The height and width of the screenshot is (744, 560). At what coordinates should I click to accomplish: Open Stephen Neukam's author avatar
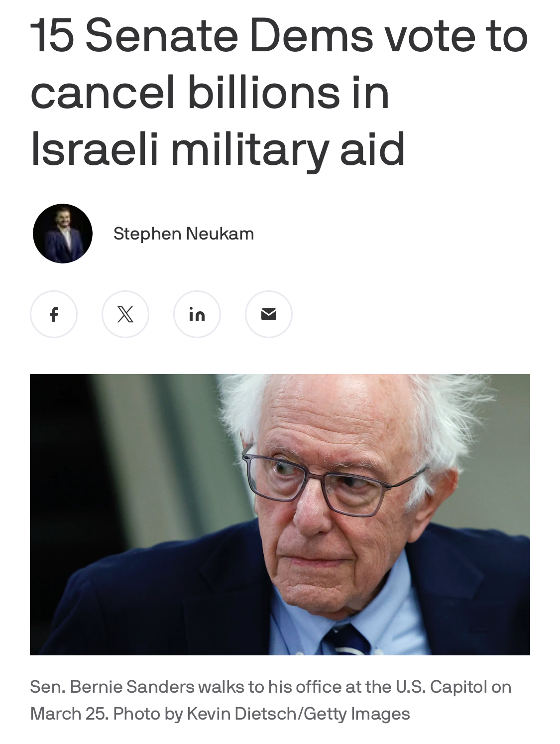tap(63, 234)
